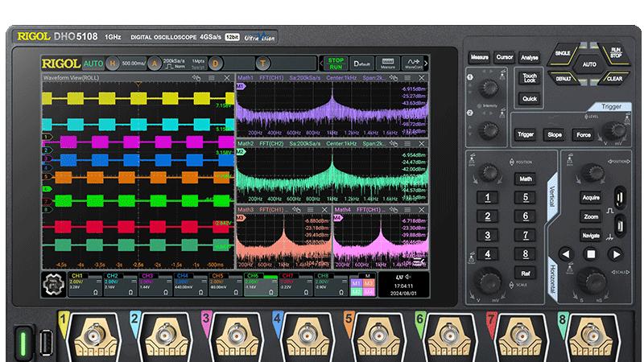Click the BNC input connector for channel 1
644x362 pixels.
(95, 336)
